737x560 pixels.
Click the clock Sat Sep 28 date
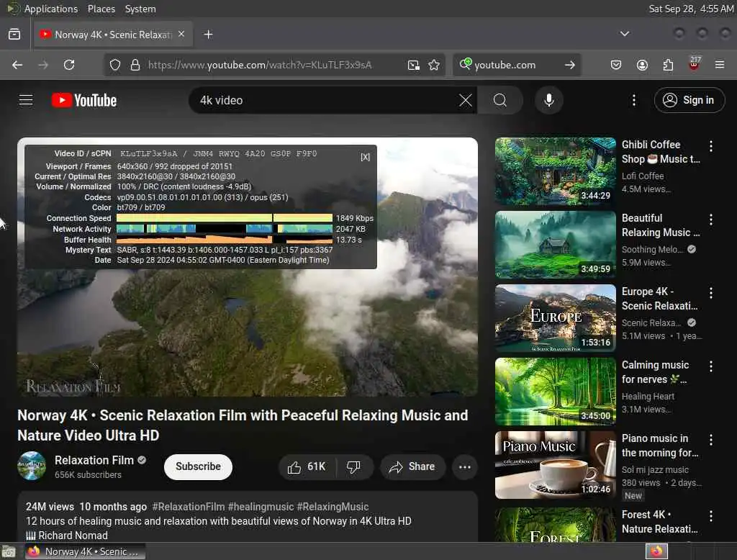[691, 9]
